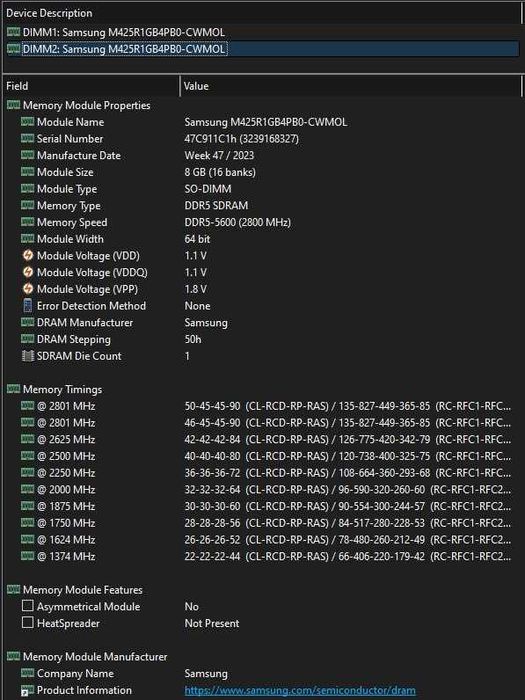This screenshot has height=700, width=525.
Task: Click the icon beside Serial Number
Action: (x=27, y=138)
